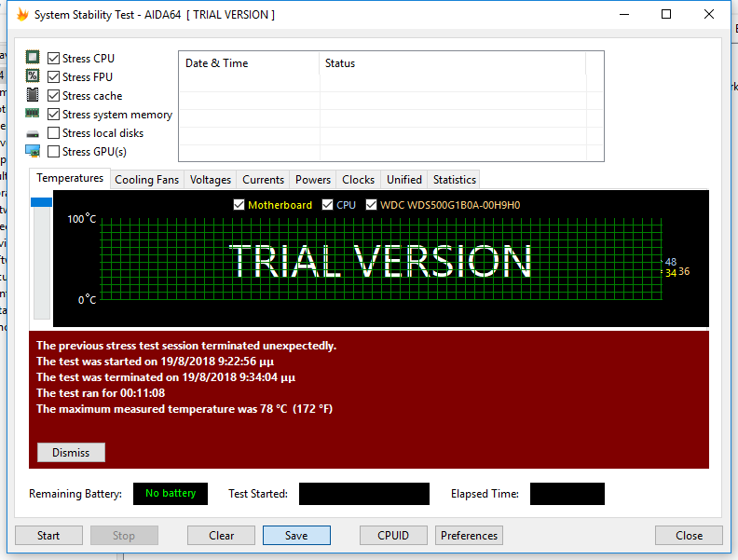
Task: Click the disk drive icon beside Stress local disks
Action: [x=33, y=134]
